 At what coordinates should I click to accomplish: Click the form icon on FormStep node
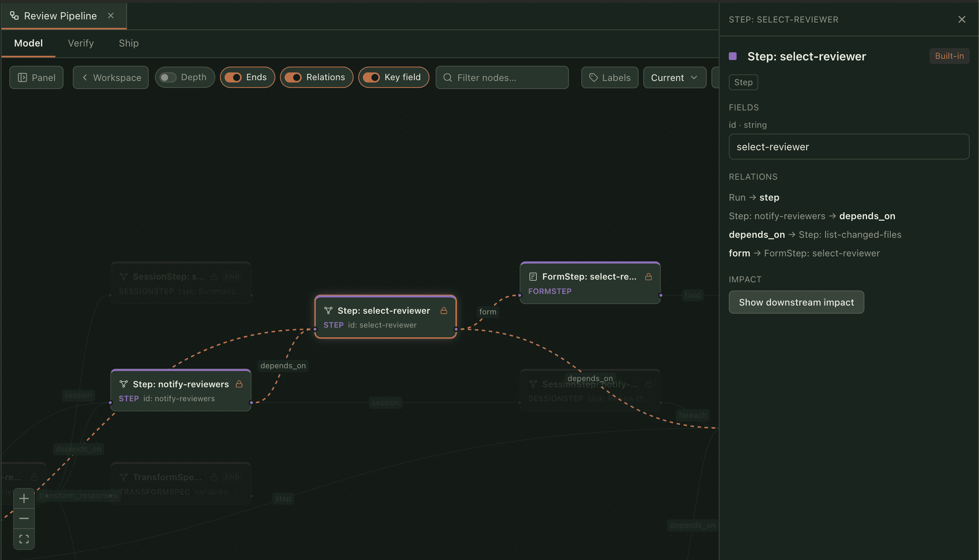pos(533,277)
